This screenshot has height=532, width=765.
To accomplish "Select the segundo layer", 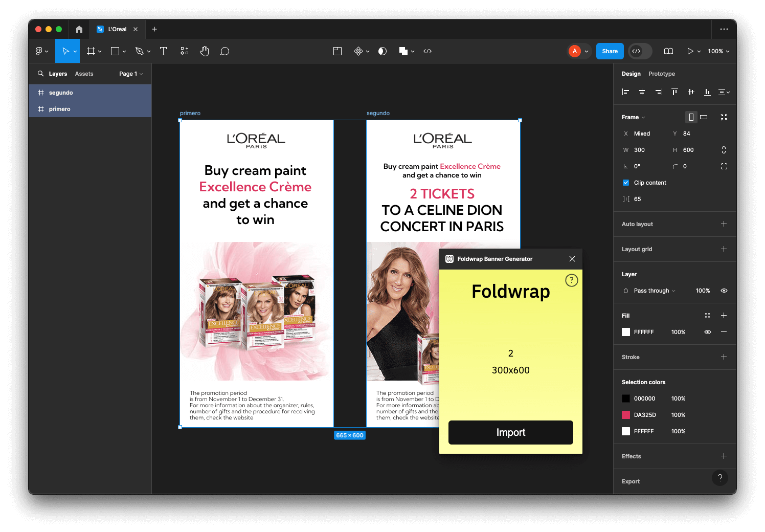I will pos(90,93).
